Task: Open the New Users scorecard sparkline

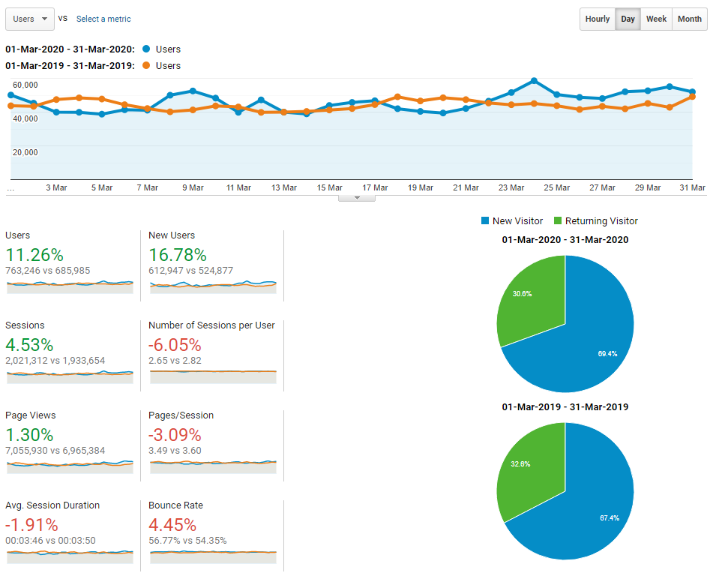Action: [213, 284]
